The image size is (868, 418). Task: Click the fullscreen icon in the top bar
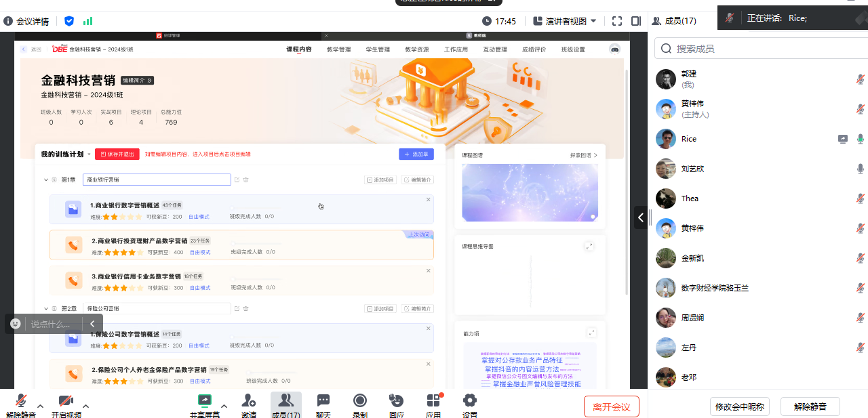tap(617, 21)
